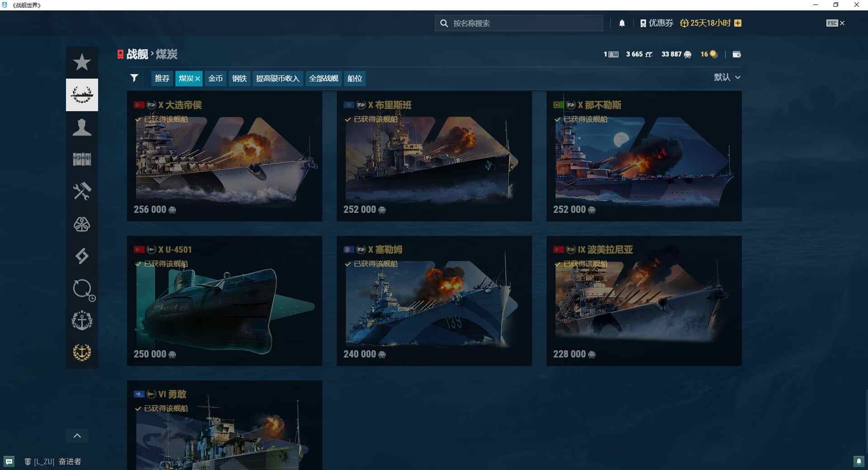The image size is (868, 470).
Task: Open the lightning signal icon in sidebar
Action: pyautogui.click(x=82, y=256)
